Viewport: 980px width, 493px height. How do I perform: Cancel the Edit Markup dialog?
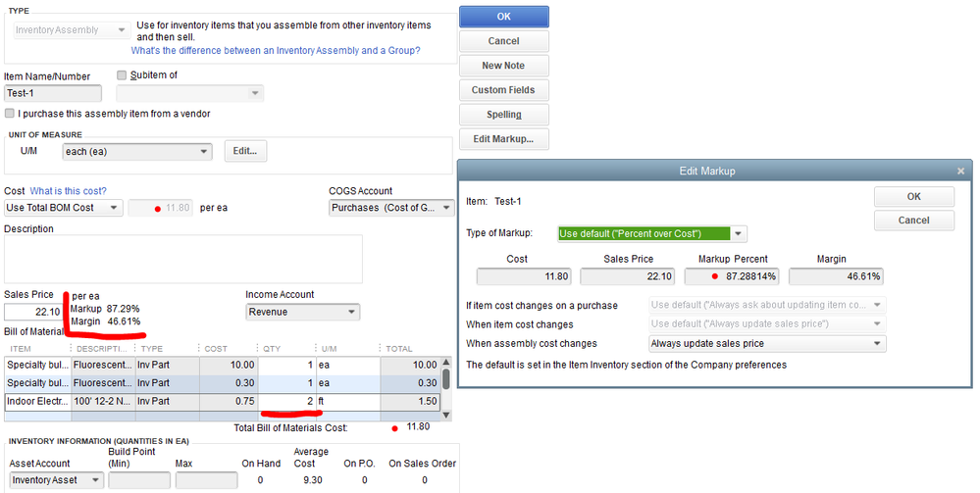point(913,220)
